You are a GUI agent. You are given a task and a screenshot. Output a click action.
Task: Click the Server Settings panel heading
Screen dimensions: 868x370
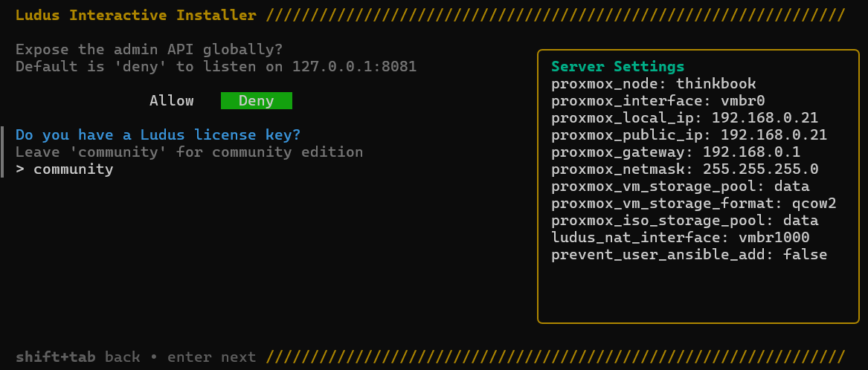click(617, 67)
